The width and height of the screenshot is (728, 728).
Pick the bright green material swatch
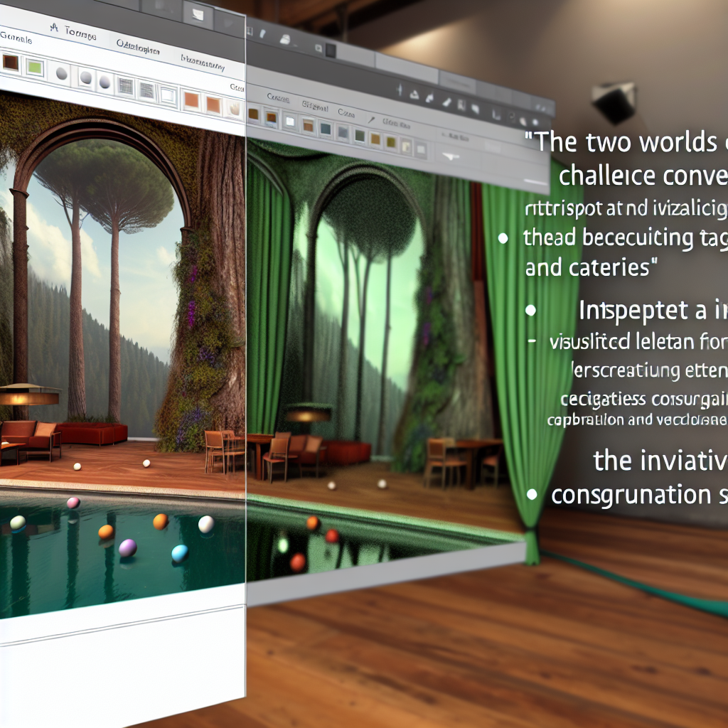[x=34, y=68]
